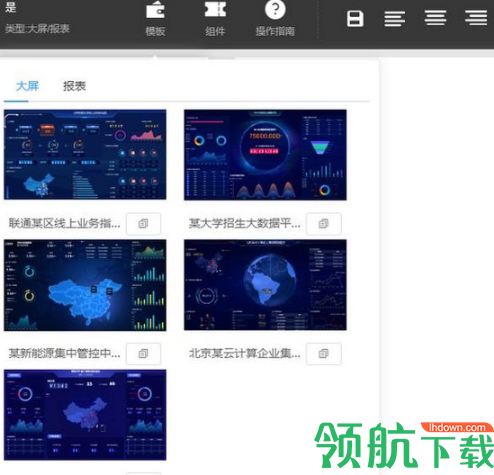The height and width of the screenshot is (475, 494).
Task: Click the 某新能源集中管控中... title
Action: (65, 353)
